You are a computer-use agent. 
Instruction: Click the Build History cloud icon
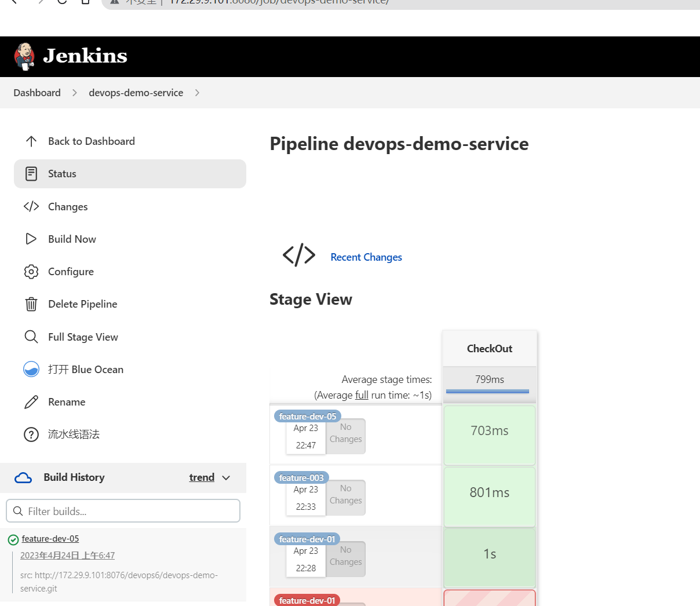tap(23, 478)
